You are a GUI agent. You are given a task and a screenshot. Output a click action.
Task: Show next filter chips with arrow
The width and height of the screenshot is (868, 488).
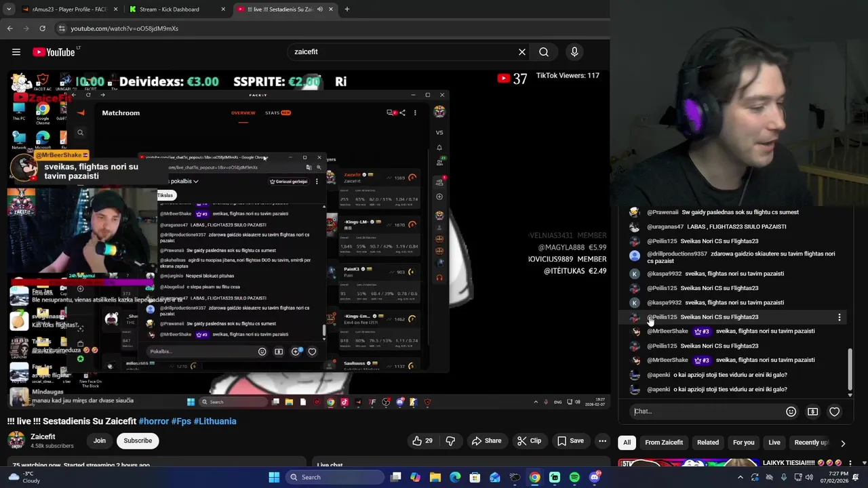(x=843, y=443)
